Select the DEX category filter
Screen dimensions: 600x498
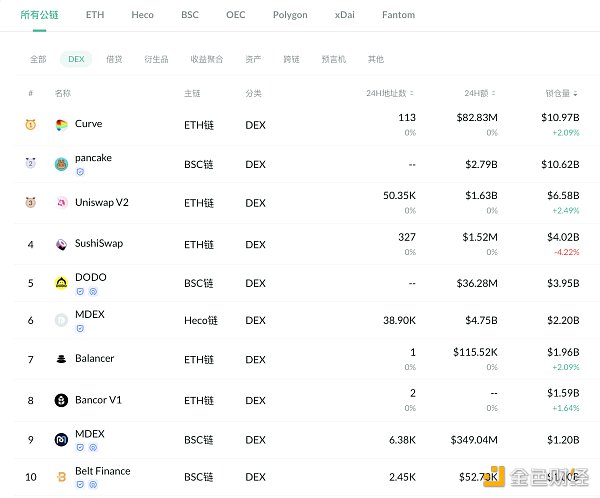point(76,59)
